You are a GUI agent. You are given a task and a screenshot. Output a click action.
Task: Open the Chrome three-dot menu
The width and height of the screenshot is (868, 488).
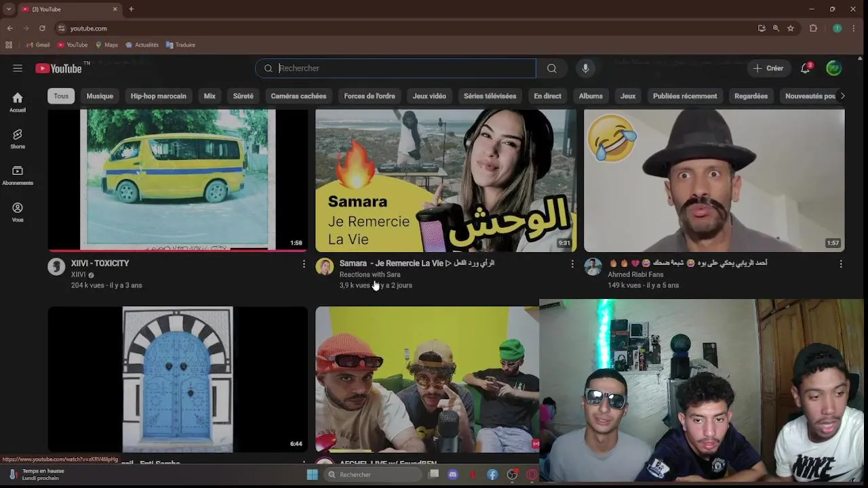(854, 28)
